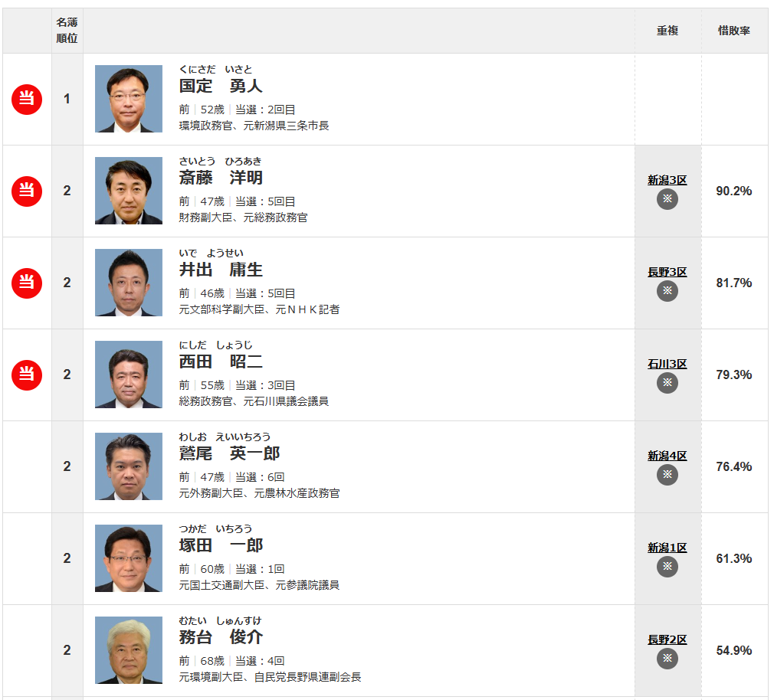Click the photo of 務台 俊介

128,650
